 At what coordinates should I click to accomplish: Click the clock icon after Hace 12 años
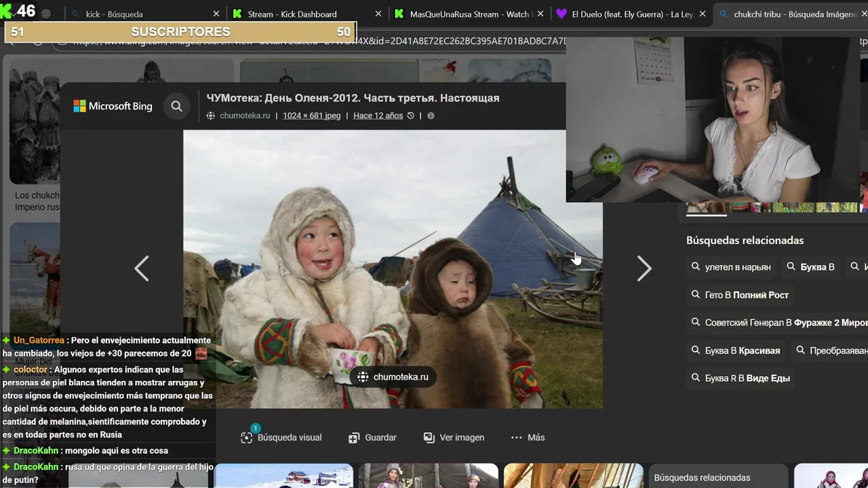(410, 116)
